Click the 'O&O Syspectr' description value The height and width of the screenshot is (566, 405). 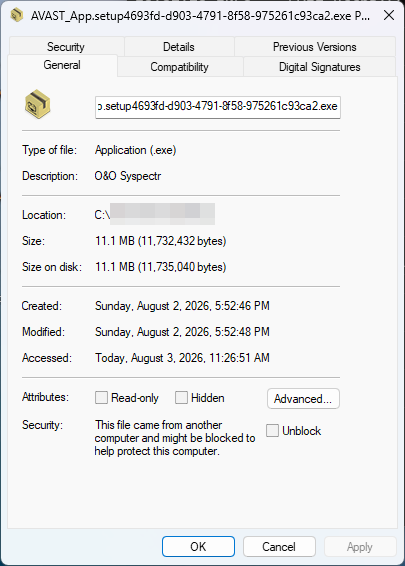128,176
